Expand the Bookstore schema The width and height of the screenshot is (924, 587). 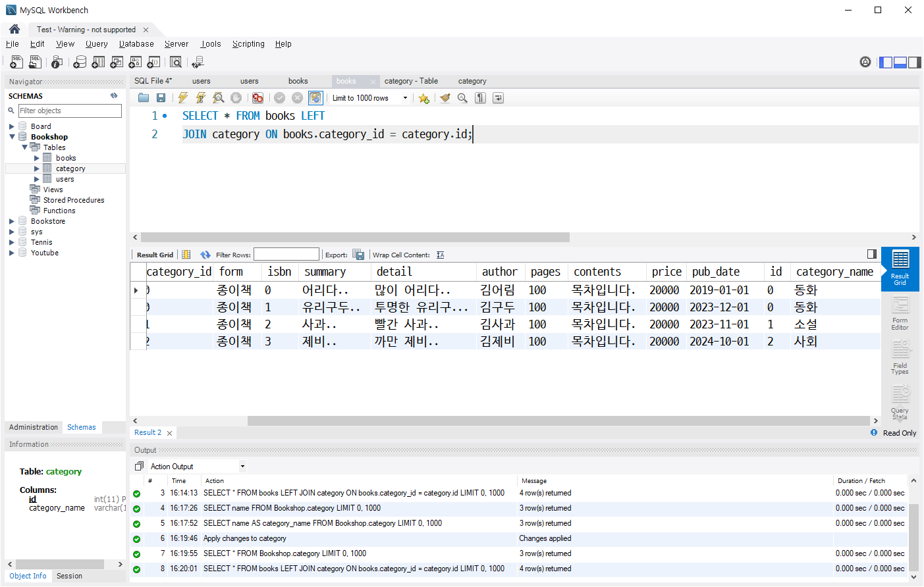[x=11, y=221]
